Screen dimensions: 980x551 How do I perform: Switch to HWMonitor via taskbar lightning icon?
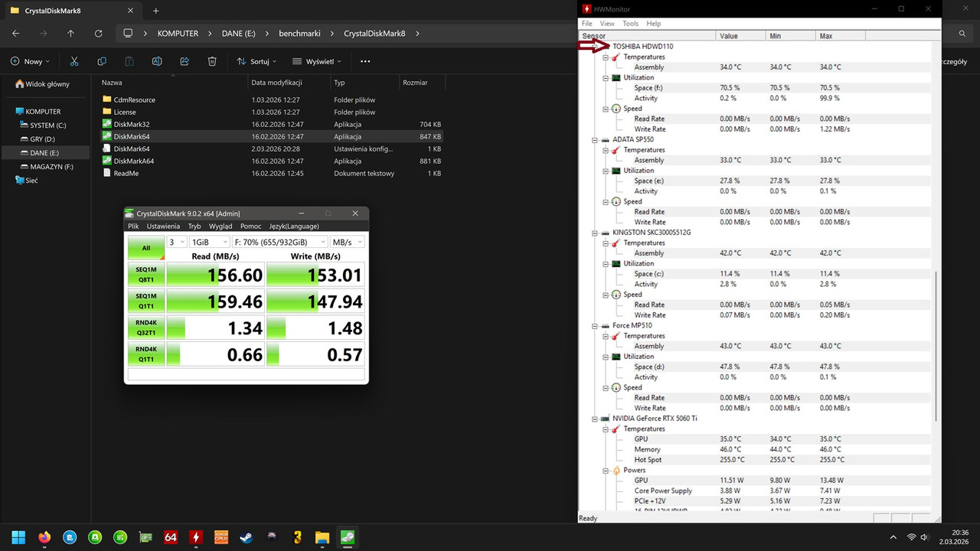pyautogui.click(x=196, y=537)
